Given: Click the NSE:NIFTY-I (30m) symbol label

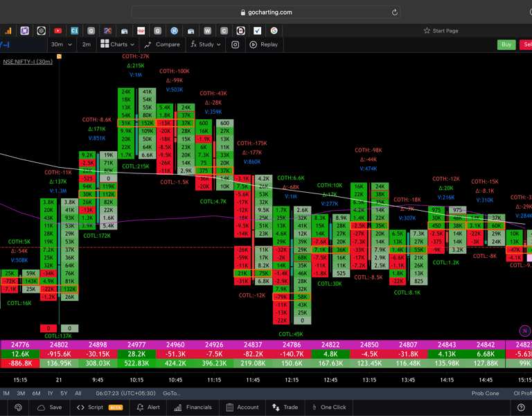Looking at the screenshot, I should coord(28,62).
